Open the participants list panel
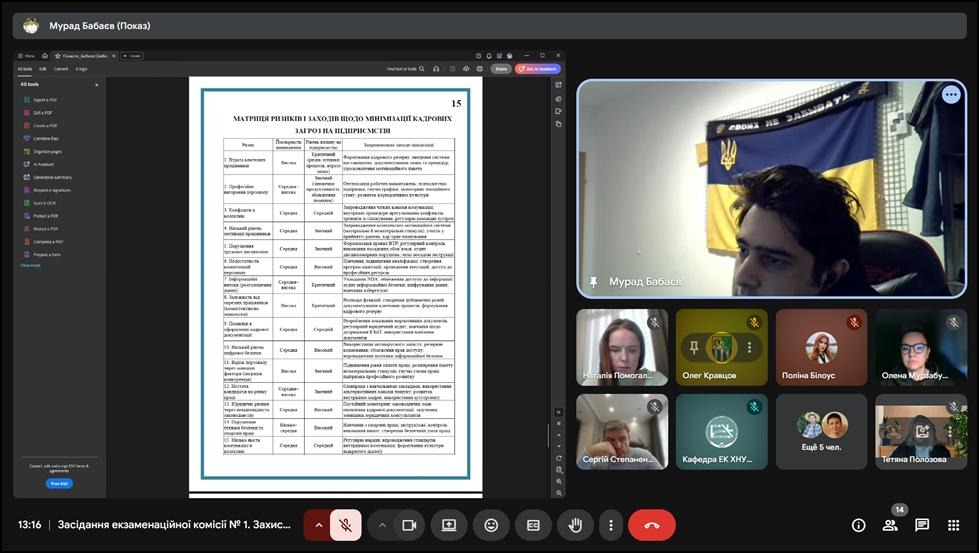Screen dimensions: 979x553 (890, 525)
